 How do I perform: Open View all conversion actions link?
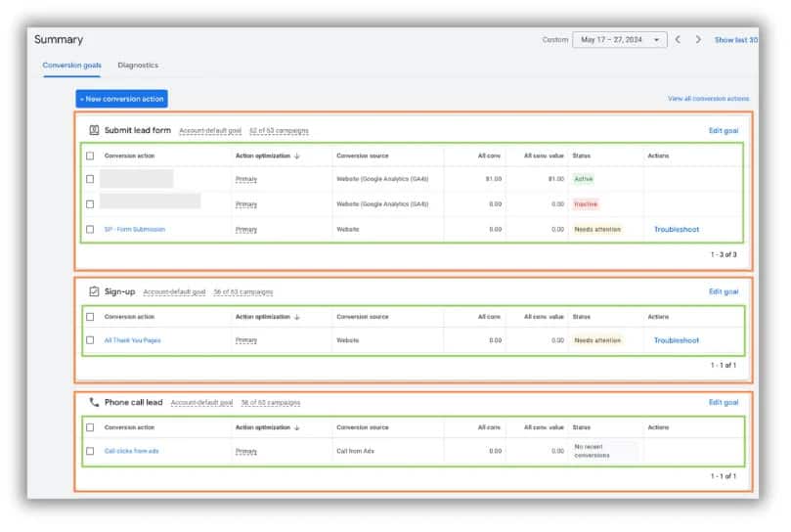coord(708,99)
